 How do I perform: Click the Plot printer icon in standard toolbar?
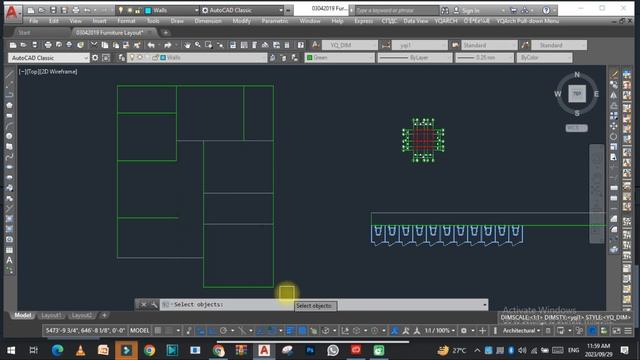tap(48, 45)
